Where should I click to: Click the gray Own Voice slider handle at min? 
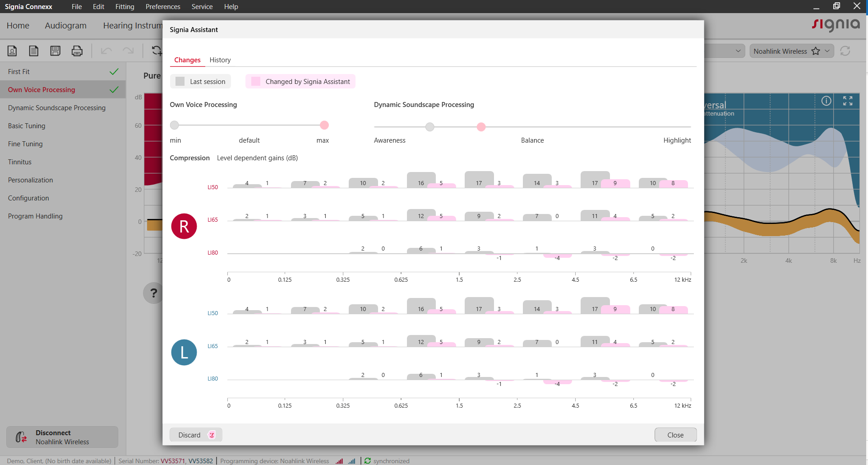pos(175,125)
